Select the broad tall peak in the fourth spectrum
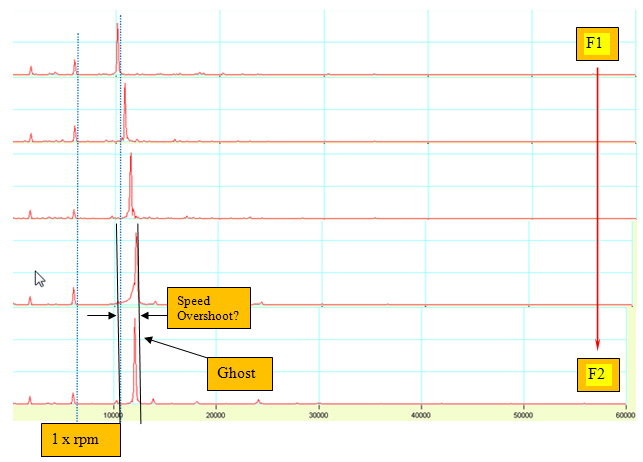 tap(136, 269)
